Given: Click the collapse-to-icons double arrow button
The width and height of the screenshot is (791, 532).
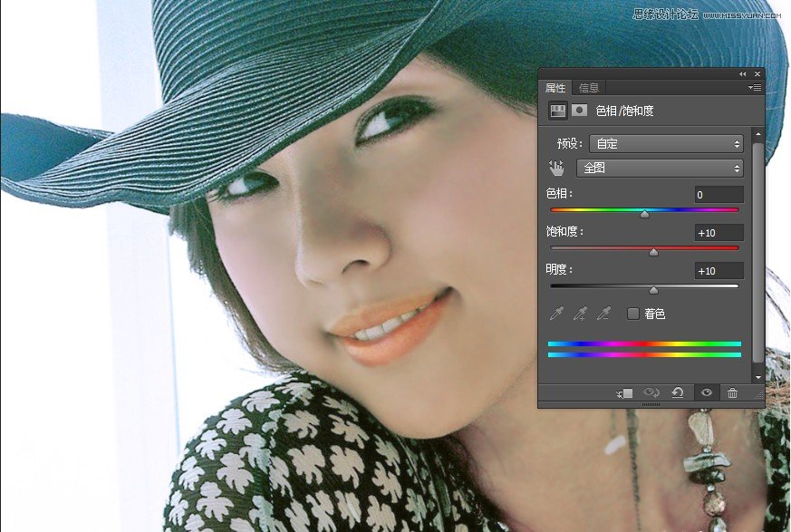Looking at the screenshot, I should [x=744, y=73].
